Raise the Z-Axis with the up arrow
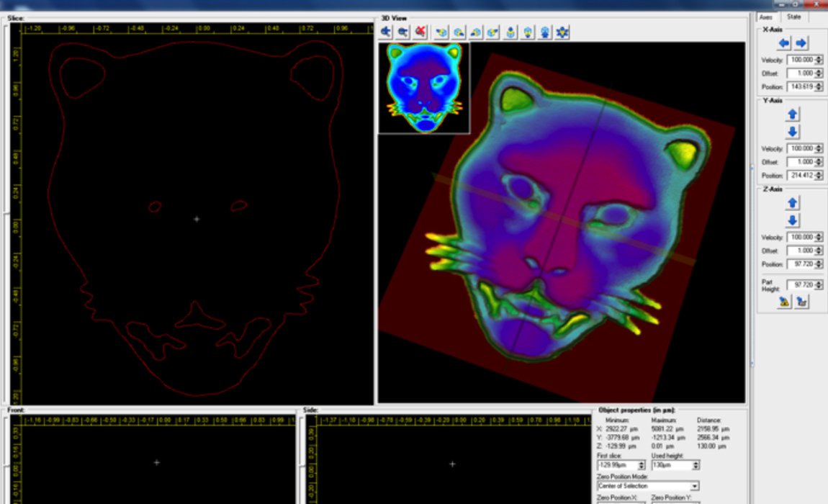Image resolution: width=828 pixels, height=504 pixels. (x=793, y=203)
